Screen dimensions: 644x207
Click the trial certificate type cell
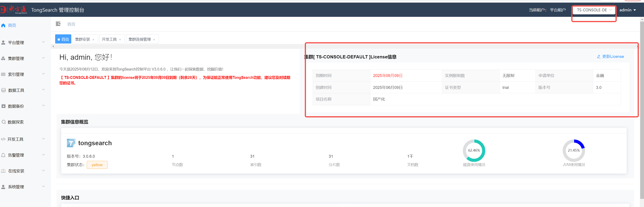pyautogui.click(x=517, y=88)
